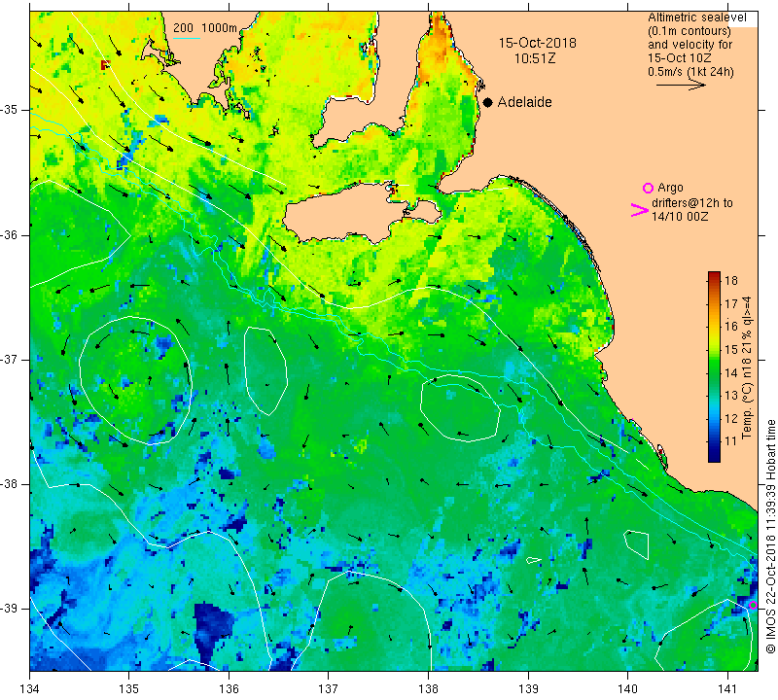Click the 'Altimetric sealevel' legend text
Viewport: 778px width, 700px height.
click(x=696, y=17)
